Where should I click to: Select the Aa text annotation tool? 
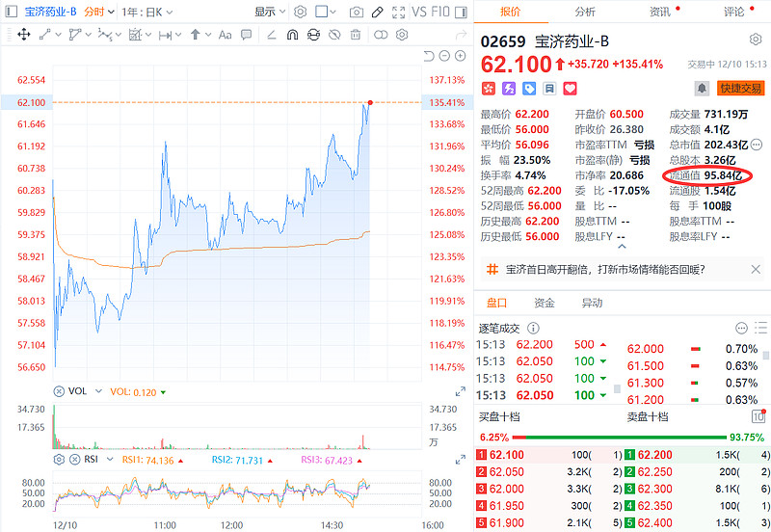point(225,35)
